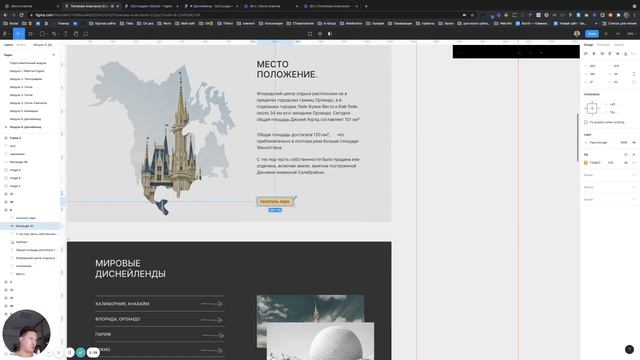Select the Frame tool
Screen dimensions: 640x360
click(x=30, y=34)
